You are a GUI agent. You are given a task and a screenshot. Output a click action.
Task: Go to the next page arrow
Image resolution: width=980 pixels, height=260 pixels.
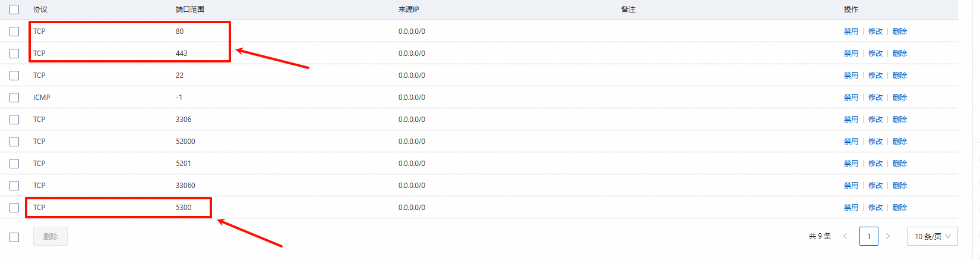click(x=888, y=236)
